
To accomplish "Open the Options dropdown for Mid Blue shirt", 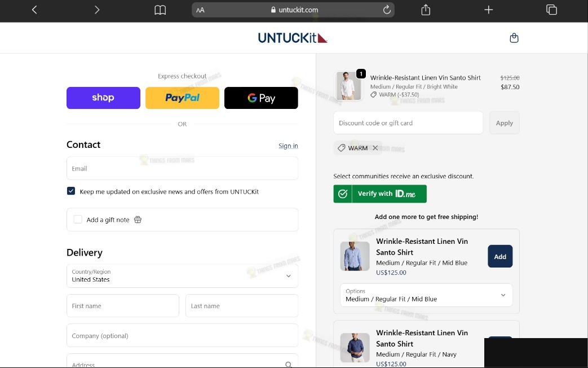I will [x=426, y=295].
